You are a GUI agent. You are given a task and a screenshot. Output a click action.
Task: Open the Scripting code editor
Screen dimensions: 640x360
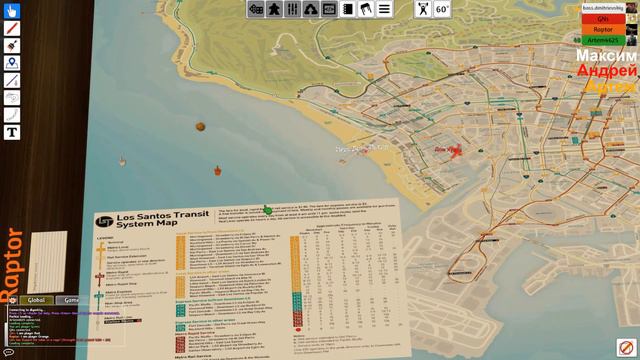tap(329, 9)
